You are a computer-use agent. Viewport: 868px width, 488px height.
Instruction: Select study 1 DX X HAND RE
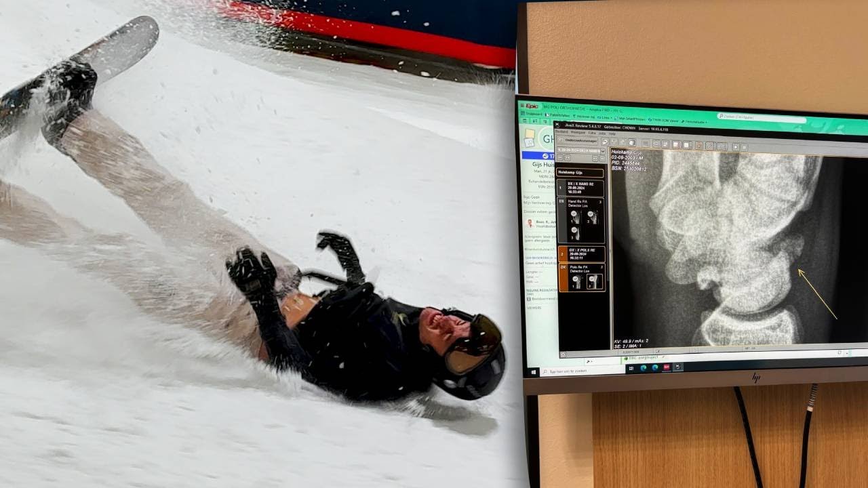(580, 188)
